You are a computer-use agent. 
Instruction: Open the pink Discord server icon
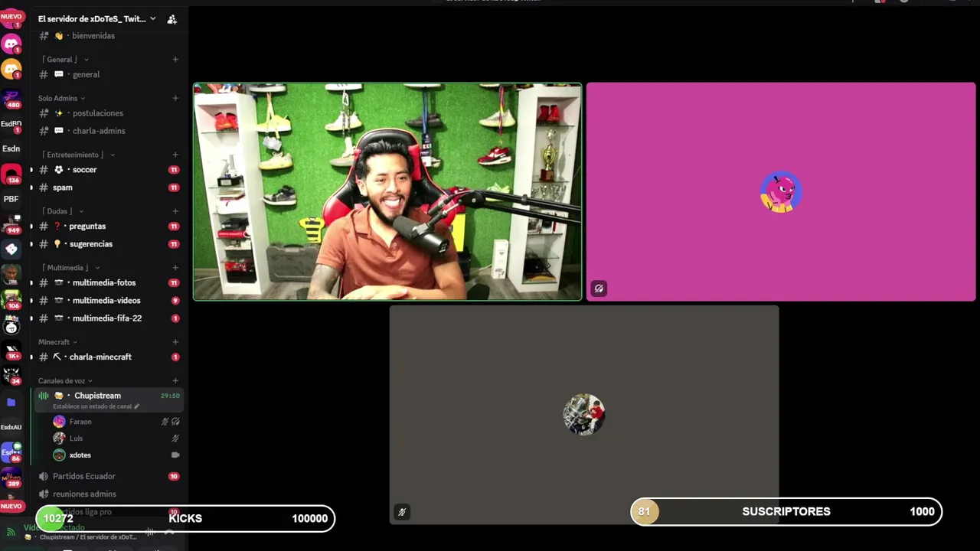tap(11, 44)
